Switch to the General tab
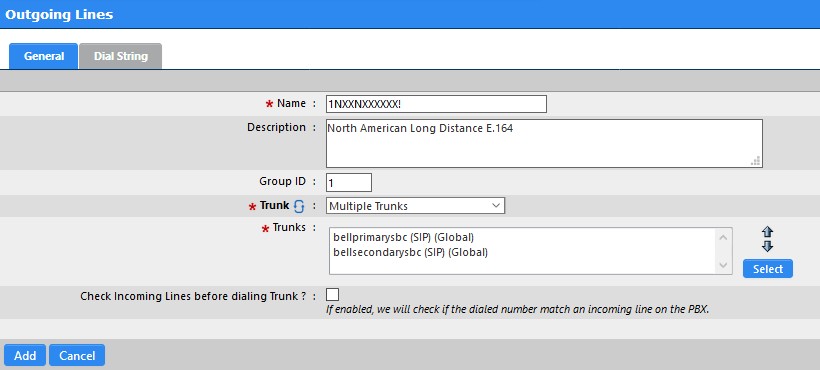Image resolution: width=820 pixels, height=370 pixels. pos(43,56)
